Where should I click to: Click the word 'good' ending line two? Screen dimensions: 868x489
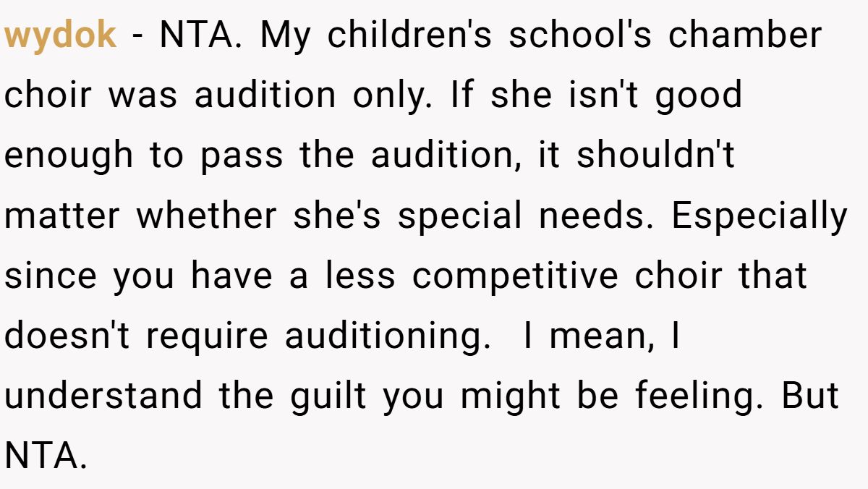pos(699,96)
